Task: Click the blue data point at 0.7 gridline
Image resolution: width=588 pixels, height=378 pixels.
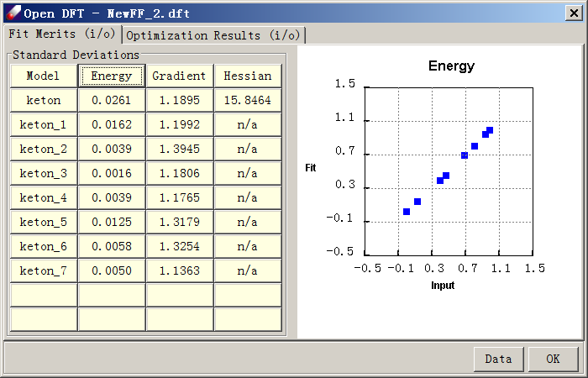Action: click(465, 155)
